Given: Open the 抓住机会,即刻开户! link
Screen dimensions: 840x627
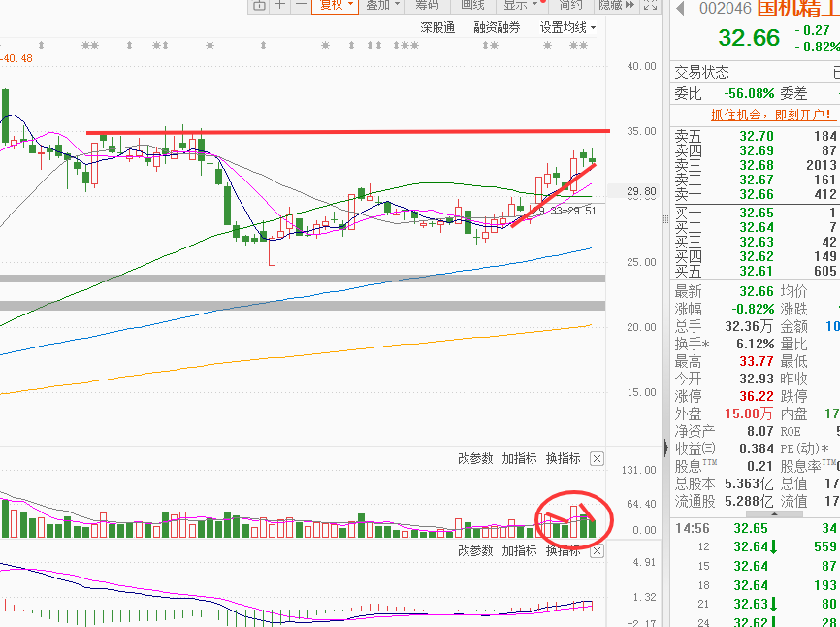Looking at the screenshot, I should [x=771, y=115].
